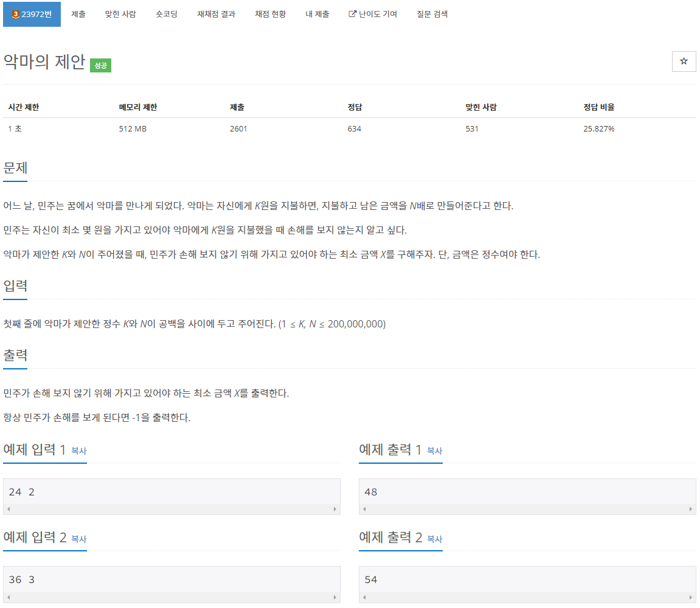Open the 내 제출 page
Image resolution: width=700 pixels, height=608 pixels.
[317, 13]
